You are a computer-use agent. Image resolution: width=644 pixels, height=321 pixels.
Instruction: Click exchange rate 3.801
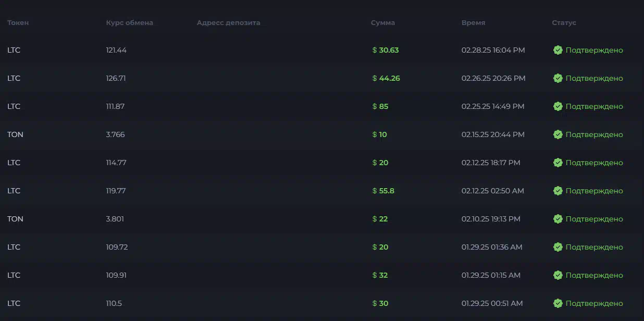pos(115,219)
